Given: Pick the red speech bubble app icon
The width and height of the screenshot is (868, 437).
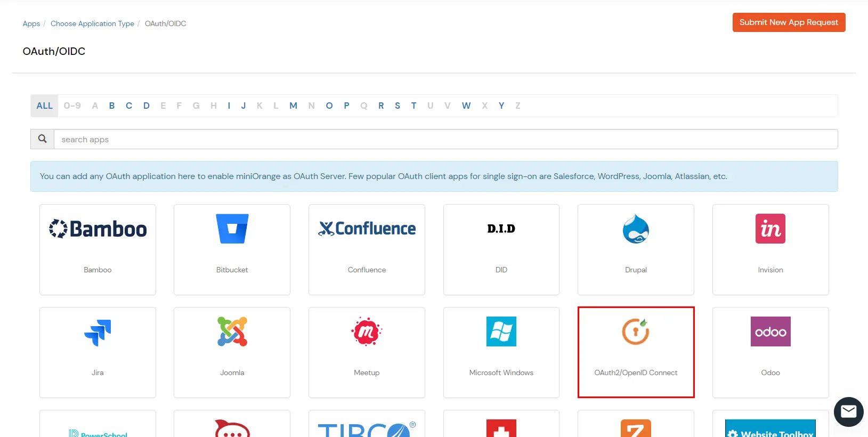Looking at the screenshot, I should (232, 428).
